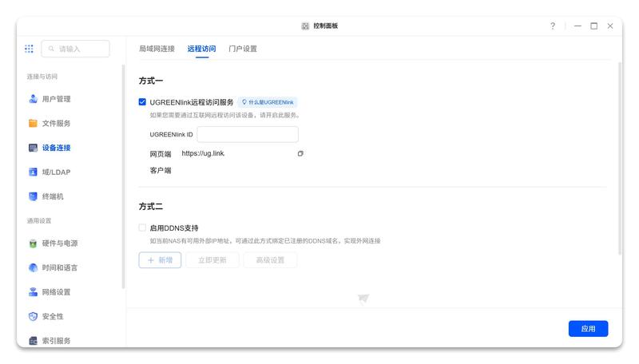
Task: Click the 应用 button
Action: point(588,329)
